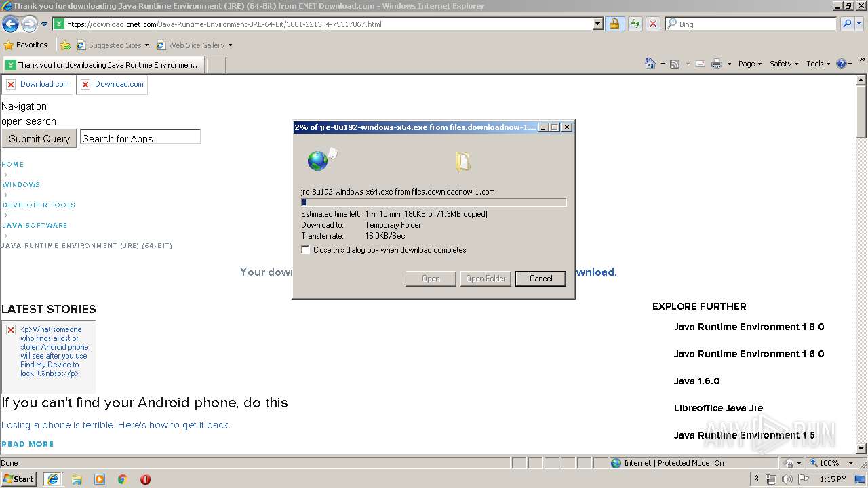Click the security lock icon in address bar

pyautogui.click(x=614, y=24)
